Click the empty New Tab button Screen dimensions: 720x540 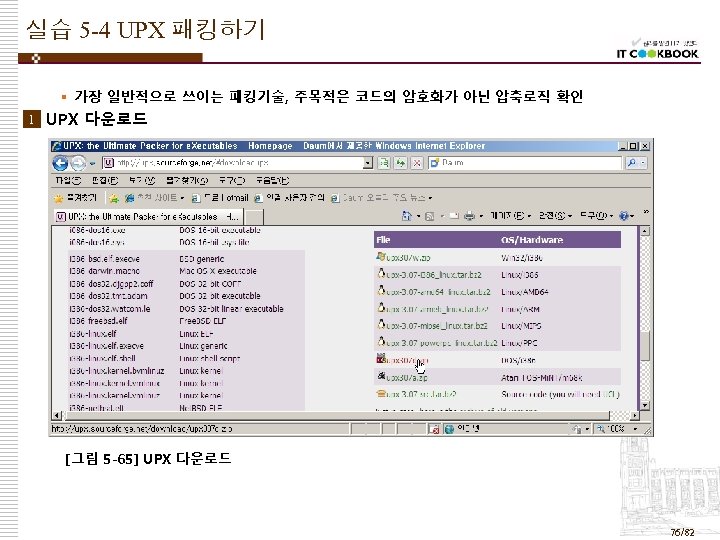(254, 217)
